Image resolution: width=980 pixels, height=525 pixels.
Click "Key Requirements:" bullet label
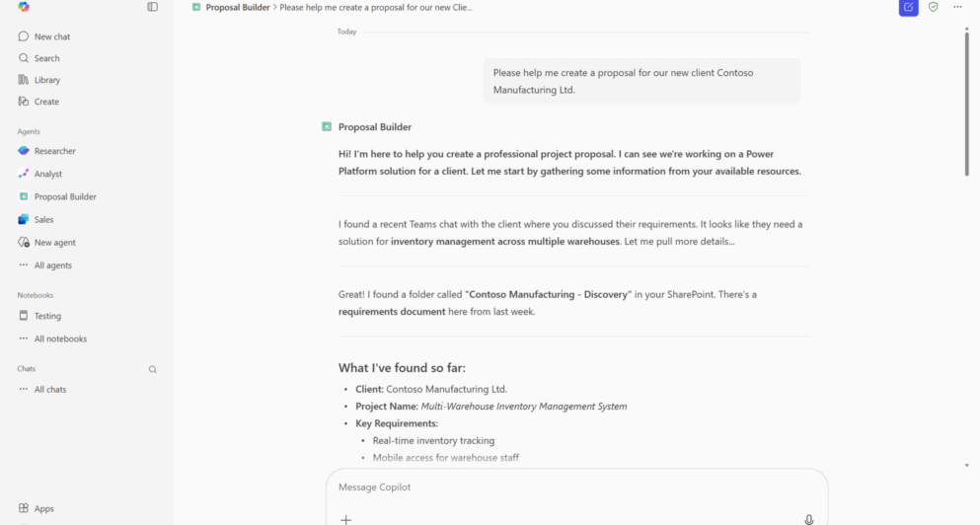(397, 423)
